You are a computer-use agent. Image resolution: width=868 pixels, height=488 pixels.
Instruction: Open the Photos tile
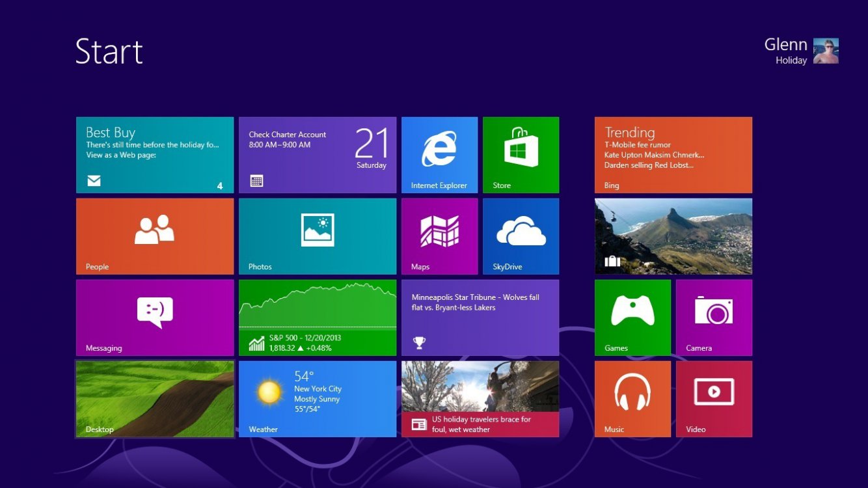point(318,236)
